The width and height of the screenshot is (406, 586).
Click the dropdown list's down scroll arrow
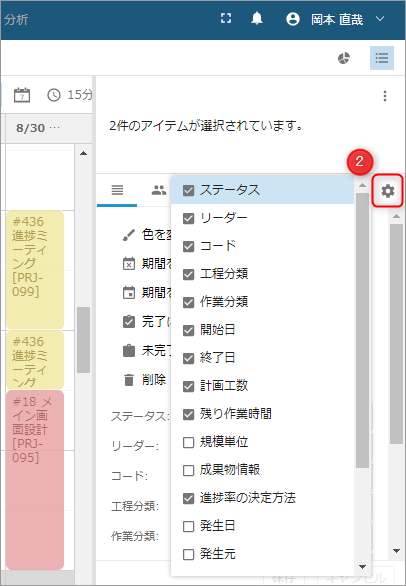[362, 567]
